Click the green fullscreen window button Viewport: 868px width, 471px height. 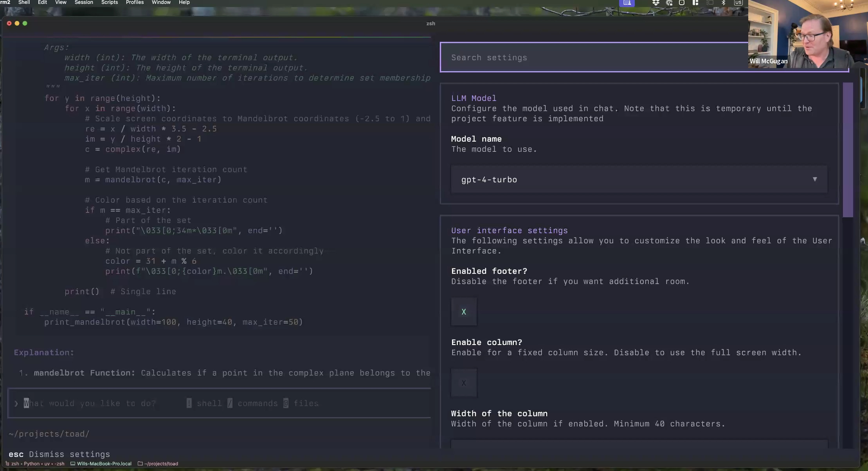pos(25,23)
